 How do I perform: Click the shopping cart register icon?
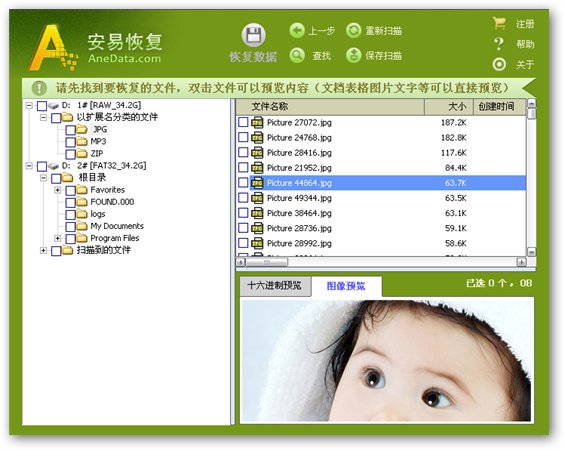coord(499,23)
